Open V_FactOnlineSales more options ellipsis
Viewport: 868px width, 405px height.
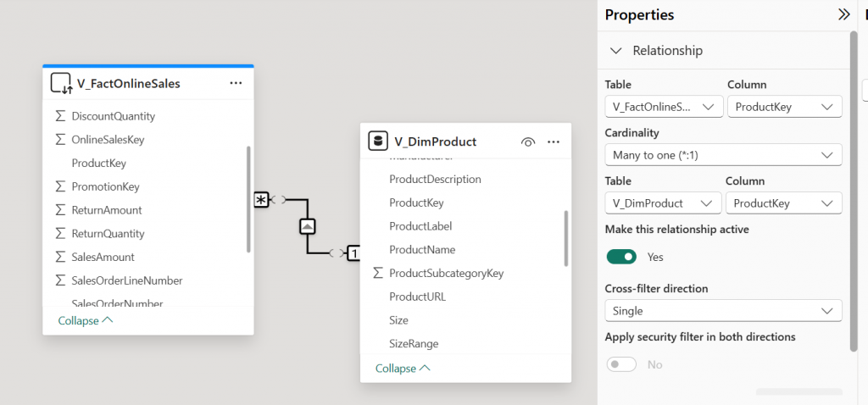236,83
